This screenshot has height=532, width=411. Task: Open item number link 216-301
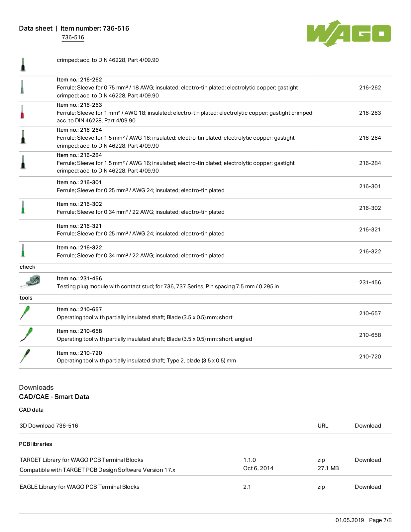pyautogui.click(x=370, y=186)
